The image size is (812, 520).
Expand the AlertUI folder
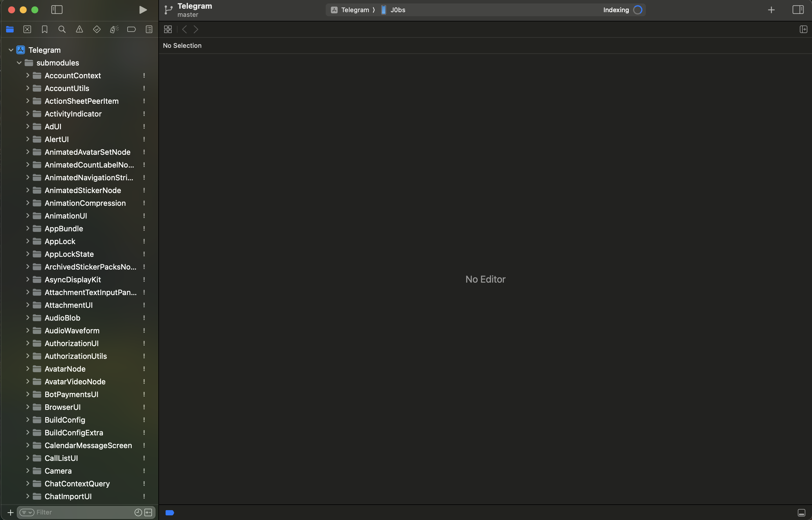pyautogui.click(x=28, y=139)
